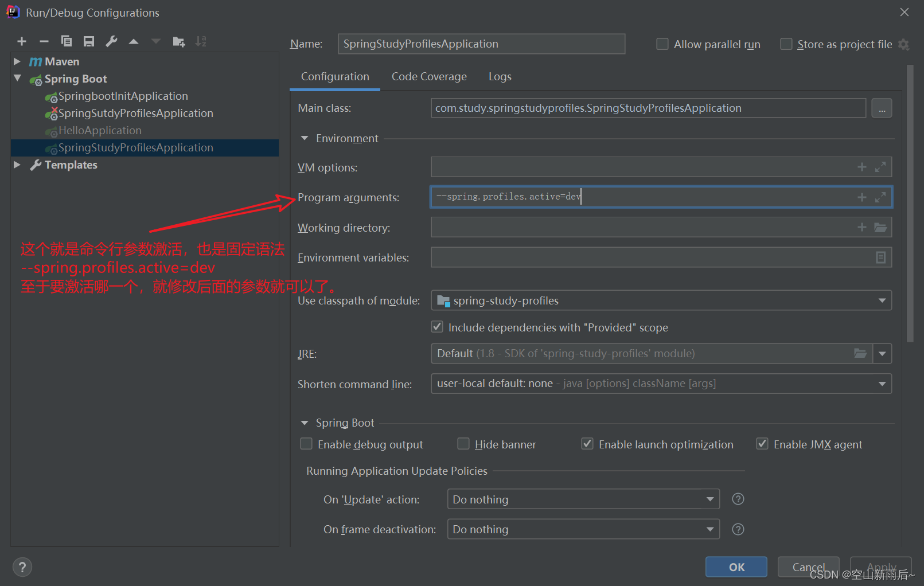Viewport: 924px width, 586px height.
Task: Edit environment variables list icon
Action: coord(881,257)
